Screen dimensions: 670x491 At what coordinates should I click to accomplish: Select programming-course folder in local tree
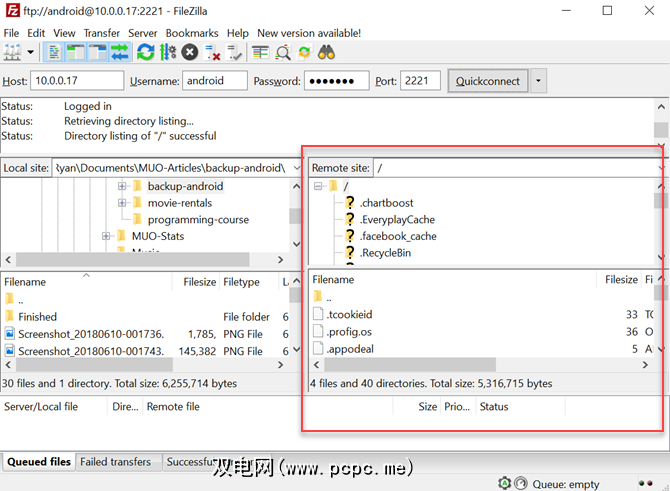[x=198, y=220]
